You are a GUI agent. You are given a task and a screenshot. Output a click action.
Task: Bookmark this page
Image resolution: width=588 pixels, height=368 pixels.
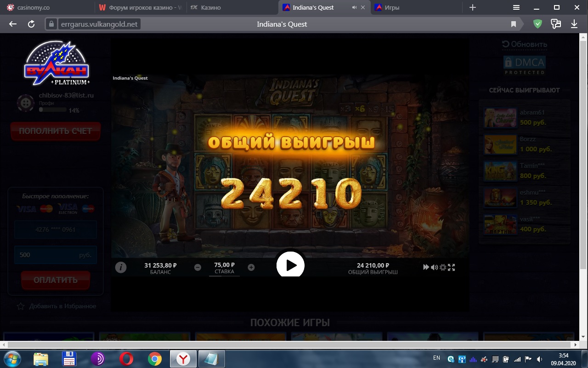tap(514, 24)
